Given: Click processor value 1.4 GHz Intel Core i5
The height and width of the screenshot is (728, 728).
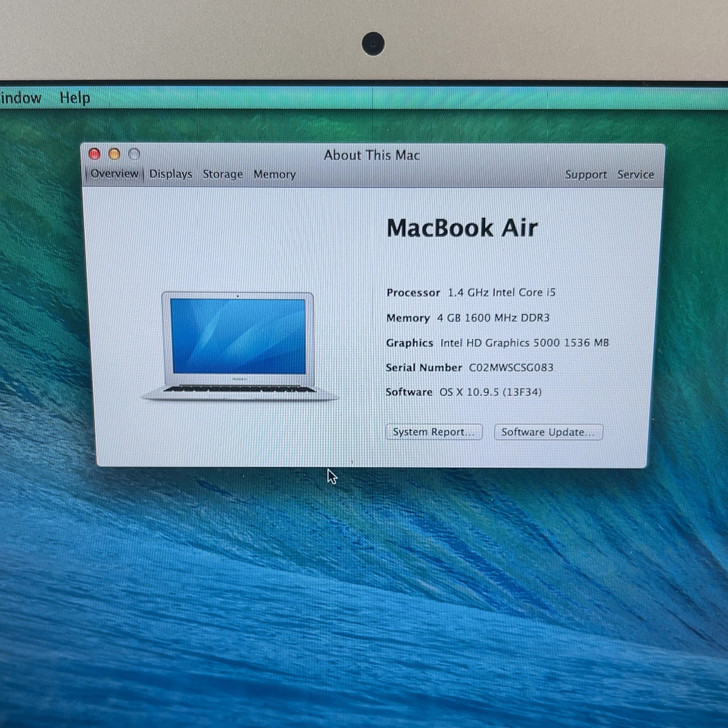Looking at the screenshot, I should [502, 292].
